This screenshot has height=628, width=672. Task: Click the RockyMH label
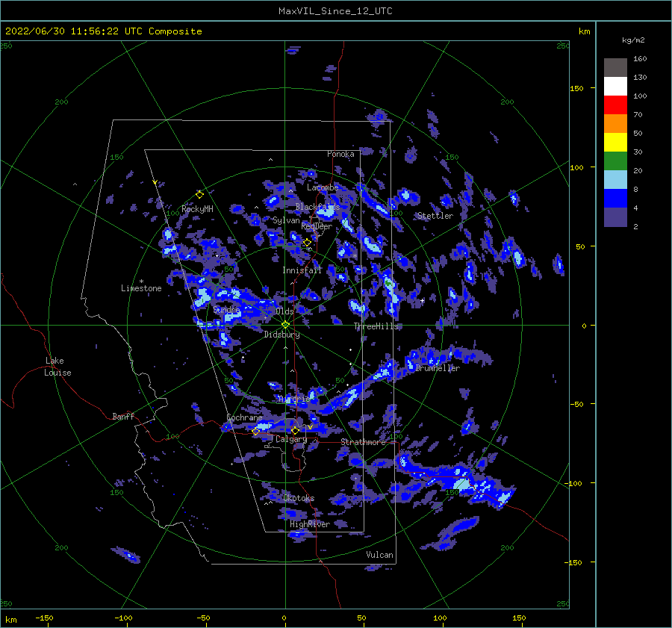click(197, 209)
